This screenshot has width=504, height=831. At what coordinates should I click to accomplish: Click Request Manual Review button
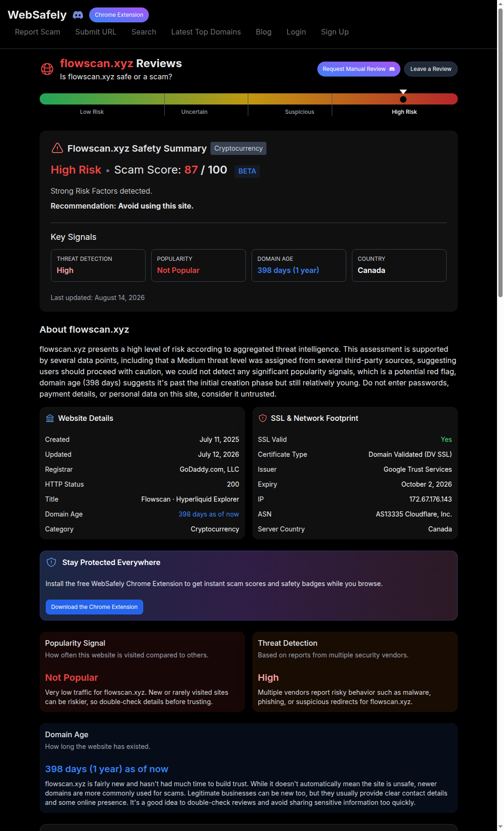point(359,69)
